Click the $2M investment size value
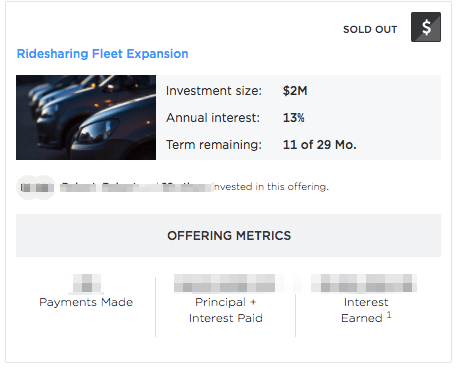Image resolution: width=458 pixels, height=374 pixels. tap(295, 91)
